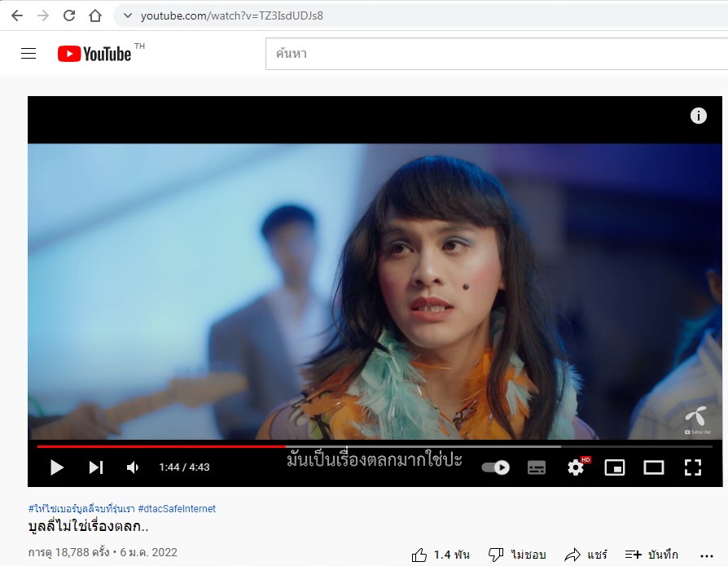Viewport: 728px width, 566px height.
Task: Click the 18,788 view count text
Action: pos(68,552)
